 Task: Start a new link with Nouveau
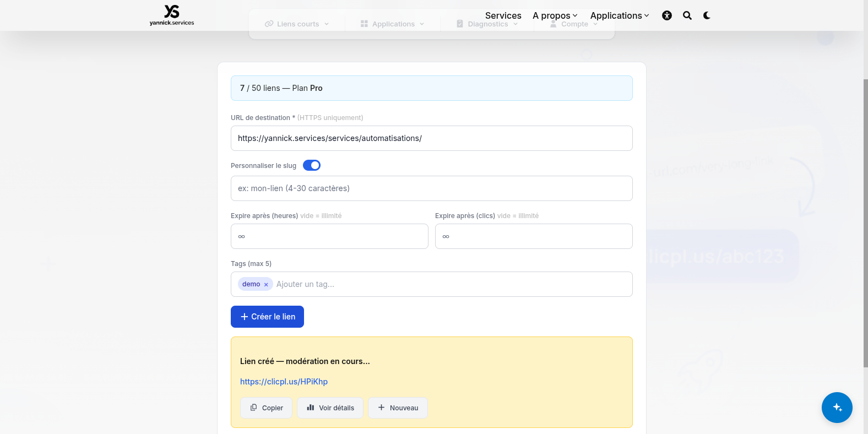pos(398,408)
